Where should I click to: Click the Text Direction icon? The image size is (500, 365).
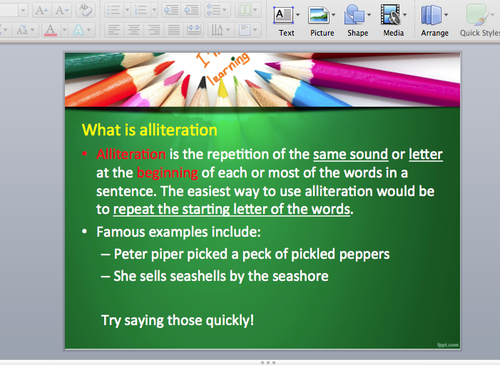coord(217,30)
